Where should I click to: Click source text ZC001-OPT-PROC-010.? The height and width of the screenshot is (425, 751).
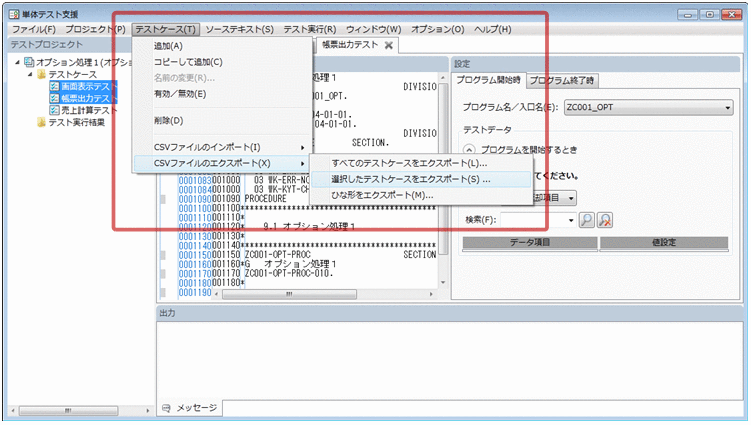[289, 274]
